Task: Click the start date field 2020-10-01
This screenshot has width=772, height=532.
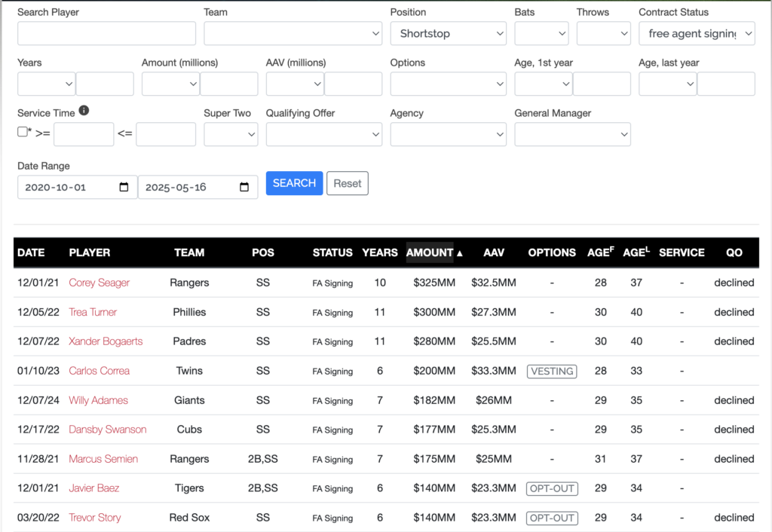Action: 78,187
